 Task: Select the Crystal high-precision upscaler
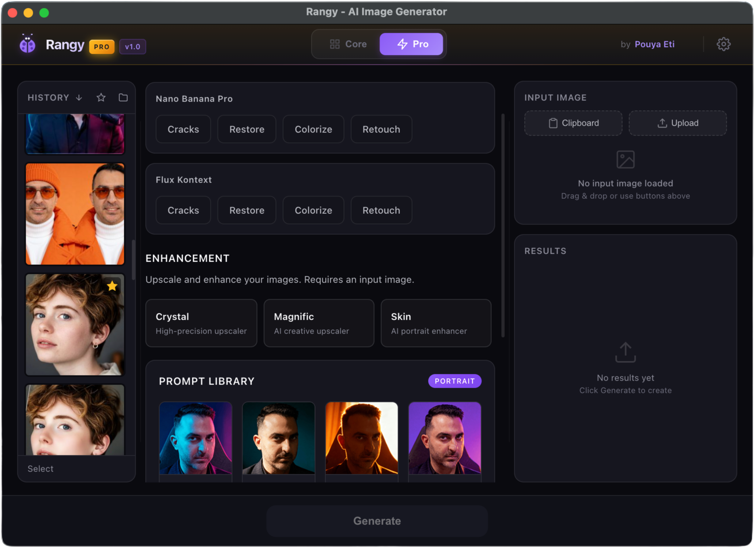pos(201,323)
